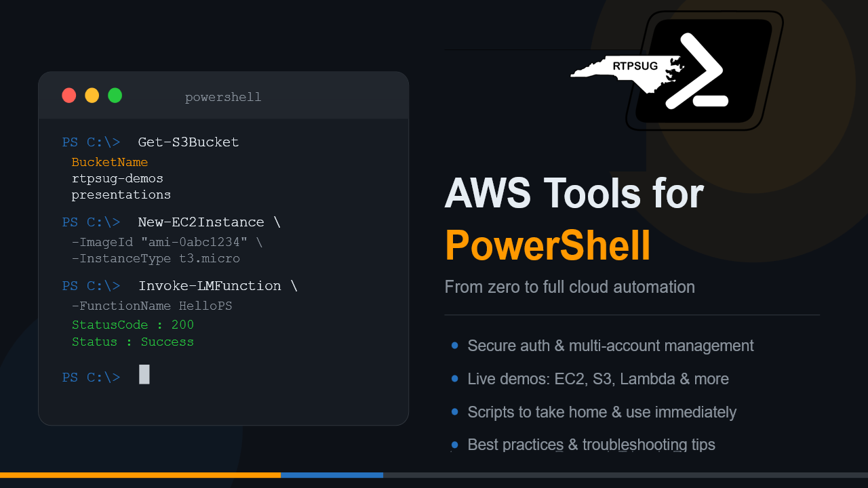Screen dimensions: 868x488
Task: Click the orange progress bar segment
Action: 140,475
